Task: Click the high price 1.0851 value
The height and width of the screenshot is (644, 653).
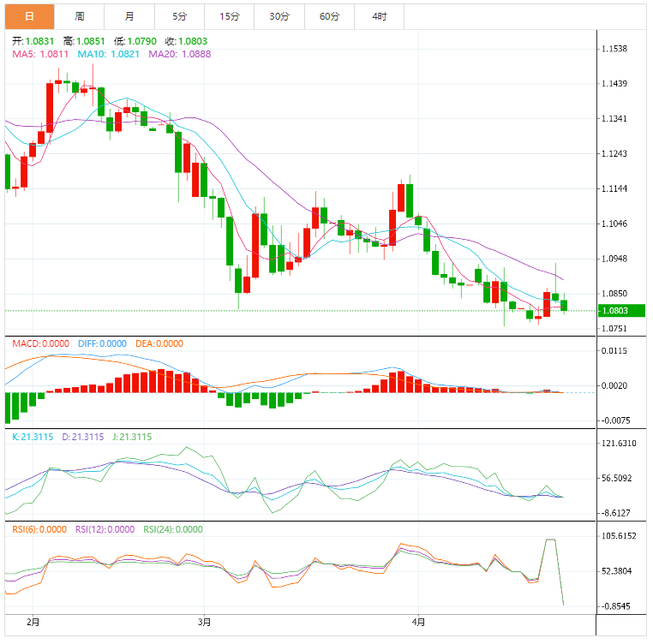Action: (x=90, y=41)
